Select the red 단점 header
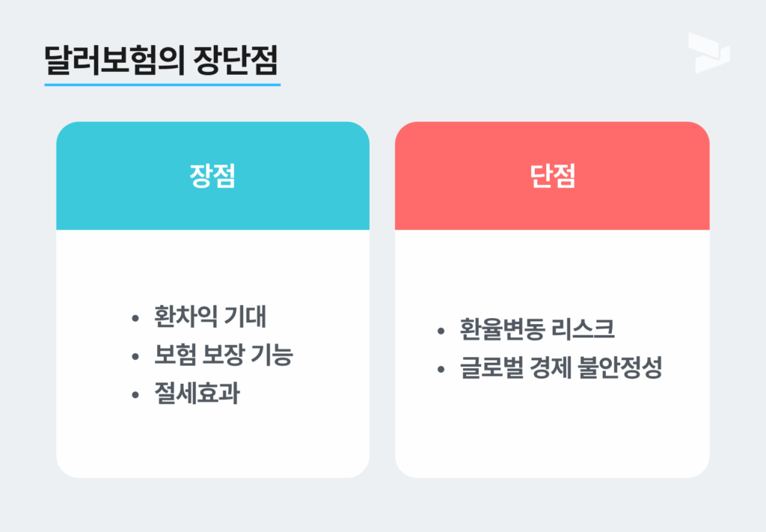Viewport: 766px width, 532px height. click(x=552, y=176)
